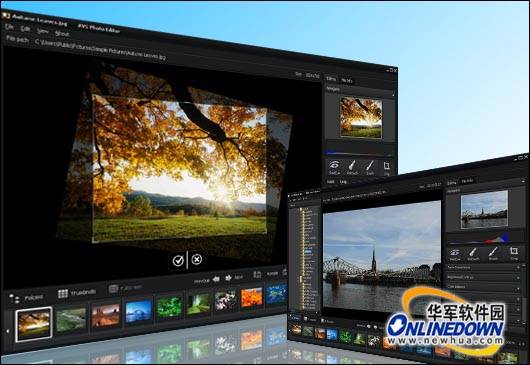530x365 pixels.
Task: Switch to Thumbnails view
Action: point(77,293)
